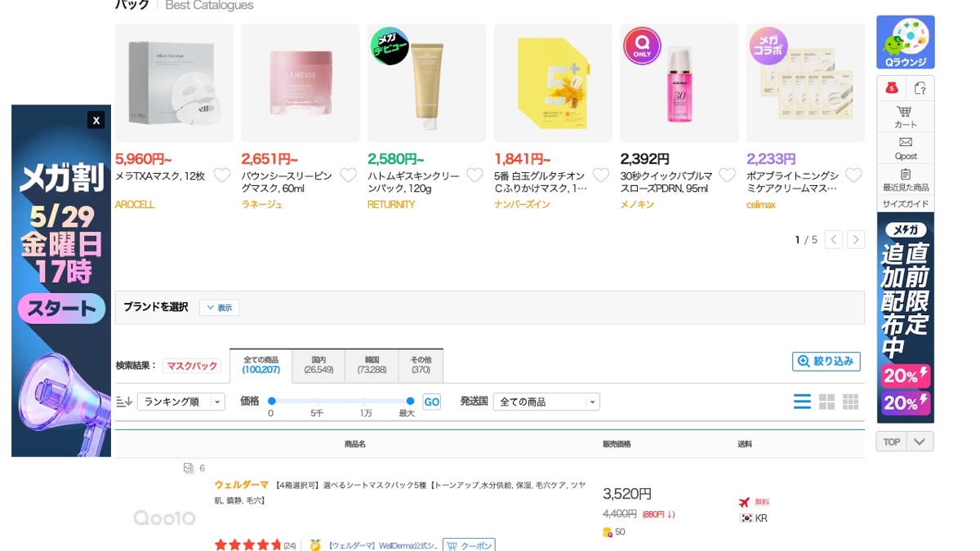Open the LANEIGE sleeping mask image

point(301,83)
